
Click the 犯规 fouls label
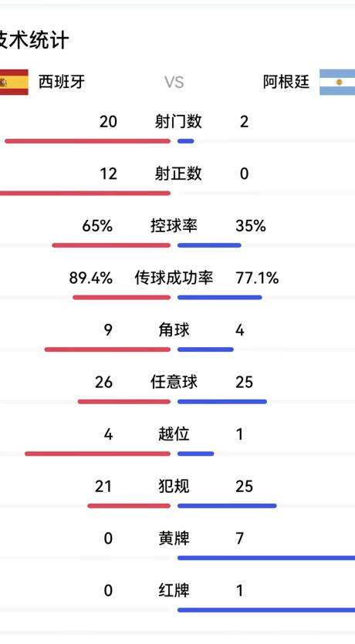tap(174, 487)
